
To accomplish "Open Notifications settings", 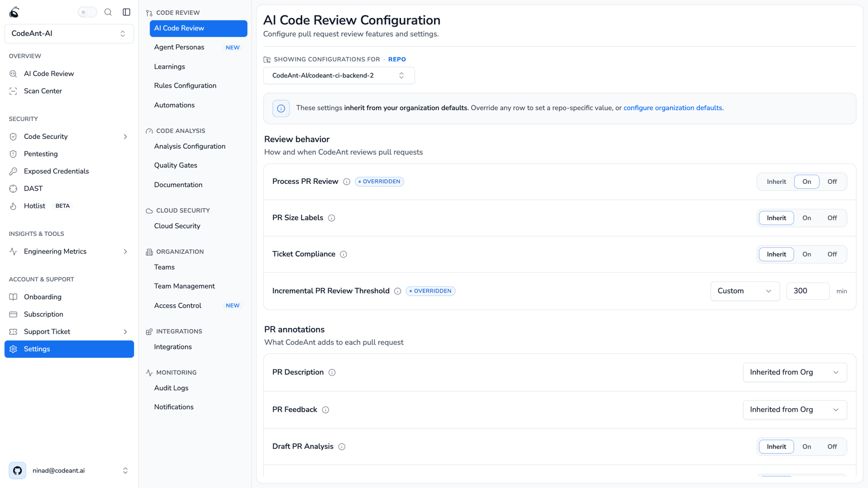I will pos(199,407).
